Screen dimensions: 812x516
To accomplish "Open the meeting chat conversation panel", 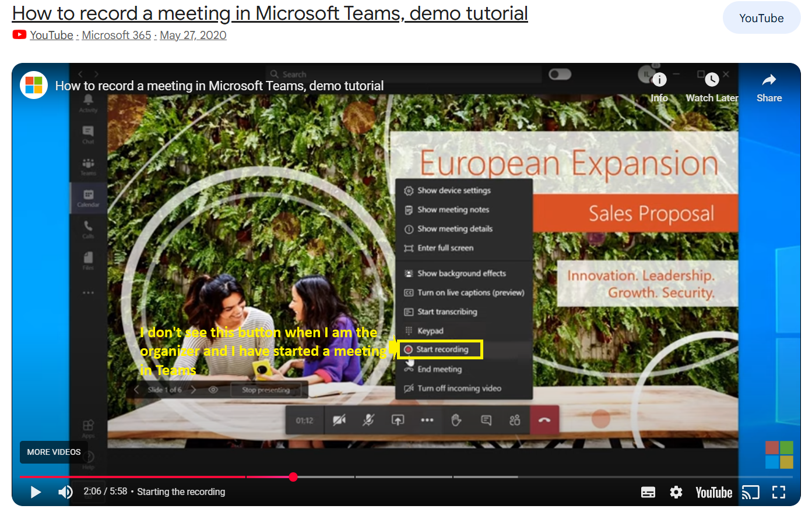I will [x=486, y=419].
